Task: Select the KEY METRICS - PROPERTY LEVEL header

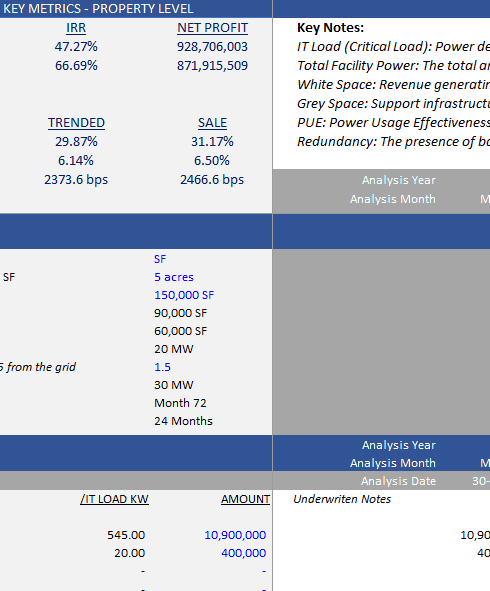Action: tap(98, 8)
